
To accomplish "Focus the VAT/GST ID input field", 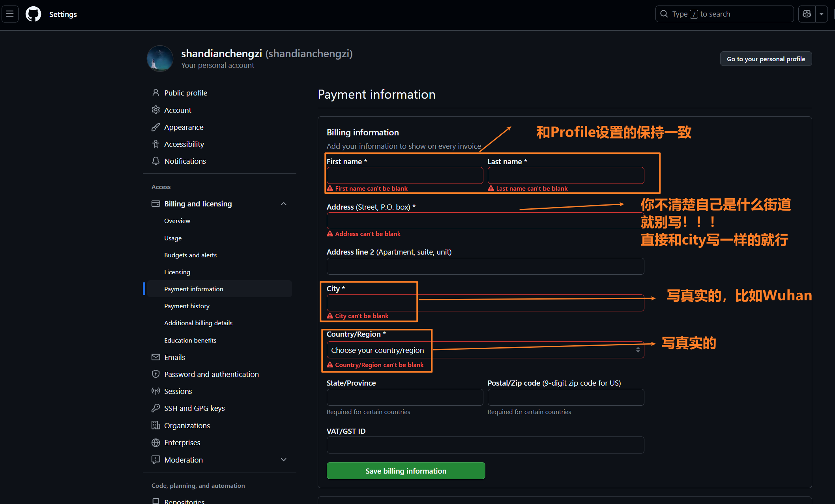I will point(485,445).
